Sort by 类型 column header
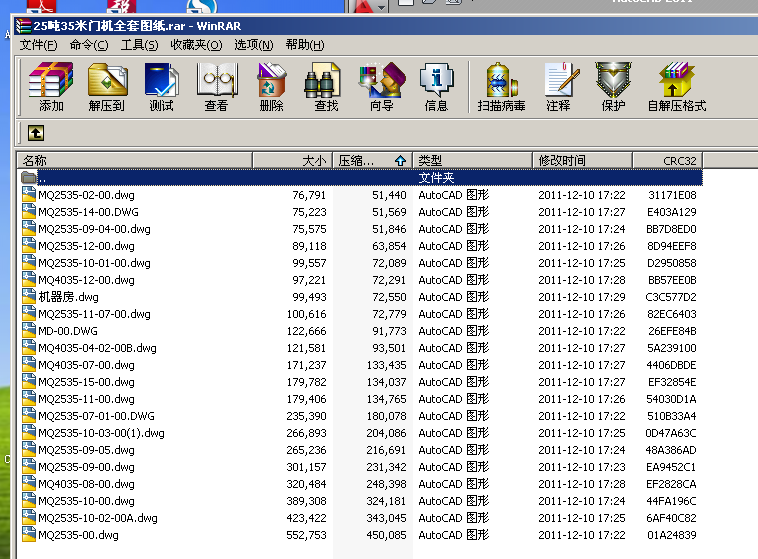This screenshot has height=559, width=758. [x=472, y=161]
